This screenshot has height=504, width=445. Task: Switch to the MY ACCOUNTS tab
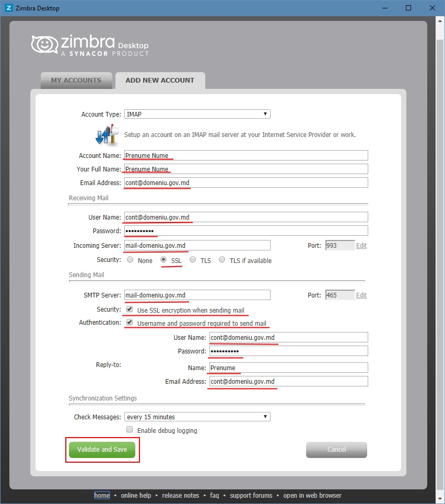[76, 80]
